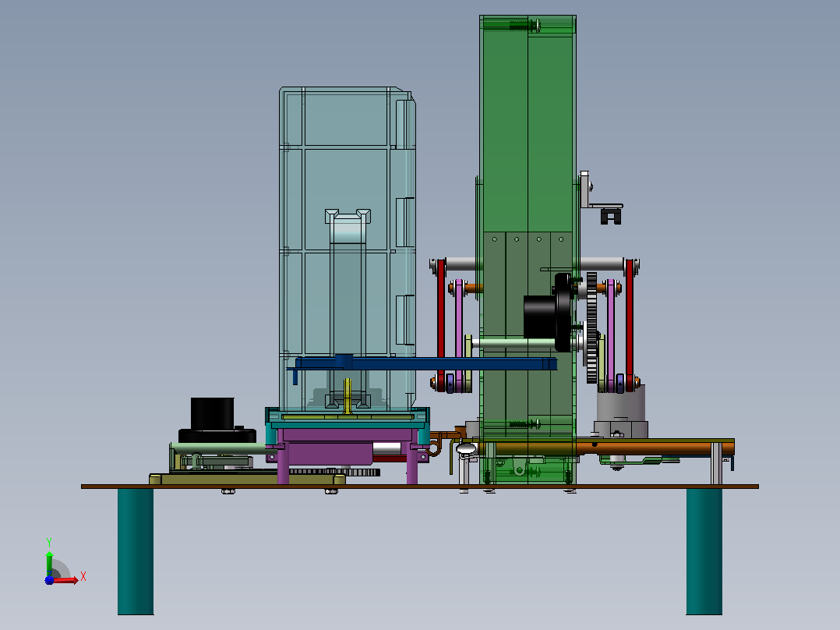Select the light green horizontal shaft
This screenshot has height=630, width=840.
pyautogui.click(x=516, y=343)
